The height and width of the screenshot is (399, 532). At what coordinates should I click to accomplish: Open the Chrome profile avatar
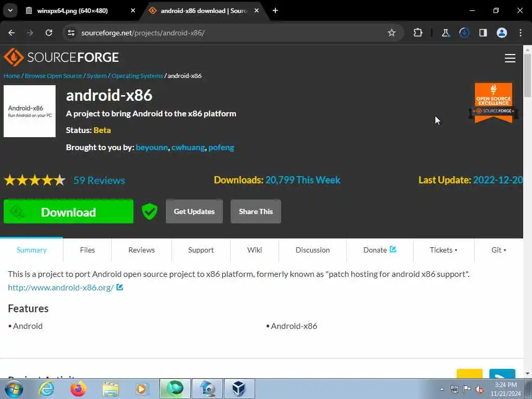click(x=502, y=33)
